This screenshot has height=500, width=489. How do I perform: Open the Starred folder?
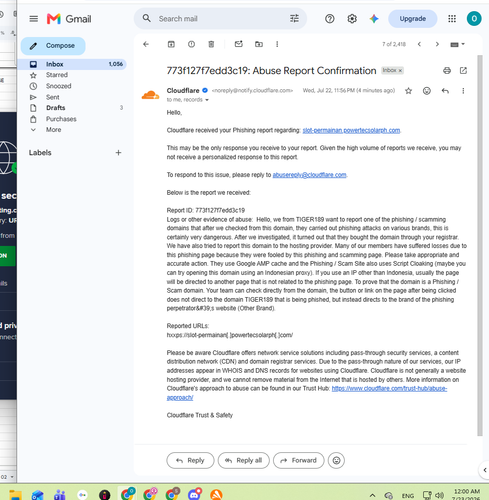[57, 75]
